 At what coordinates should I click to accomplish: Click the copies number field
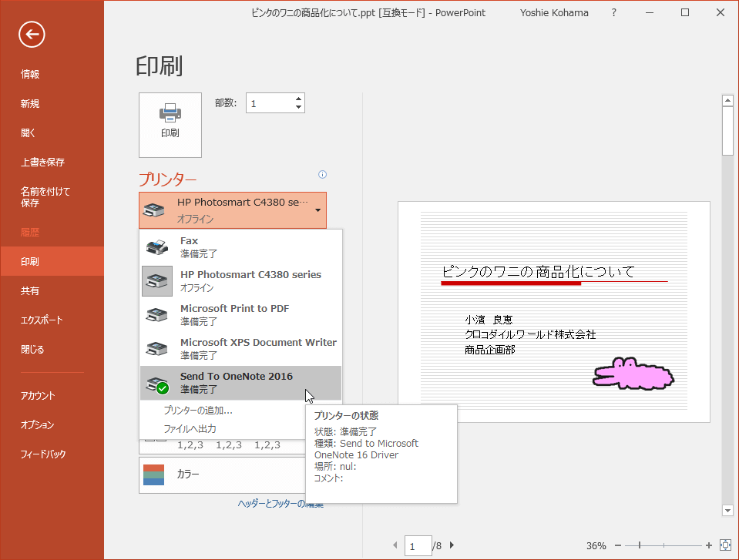point(270,103)
